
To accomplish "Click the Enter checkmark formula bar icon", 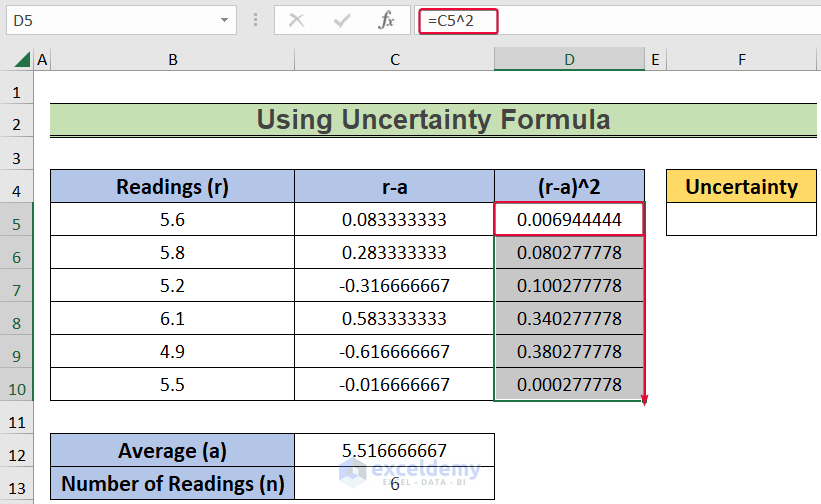I will pyautogui.click(x=343, y=20).
